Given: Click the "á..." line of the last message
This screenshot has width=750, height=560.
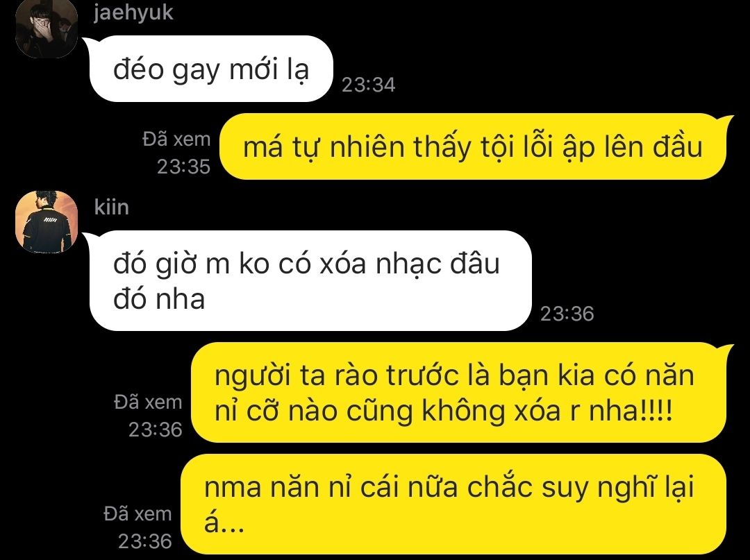Looking at the screenshot, I should coord(224,523).
